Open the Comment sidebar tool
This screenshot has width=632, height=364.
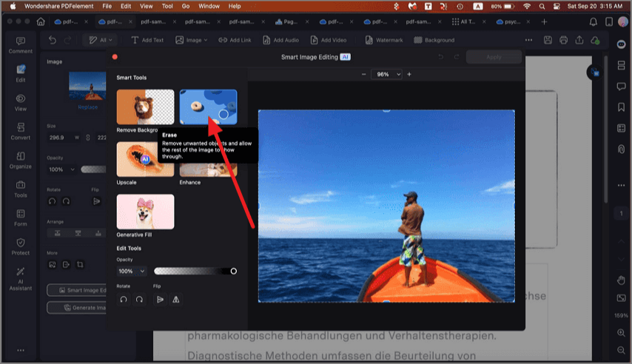tap(21, 45)
